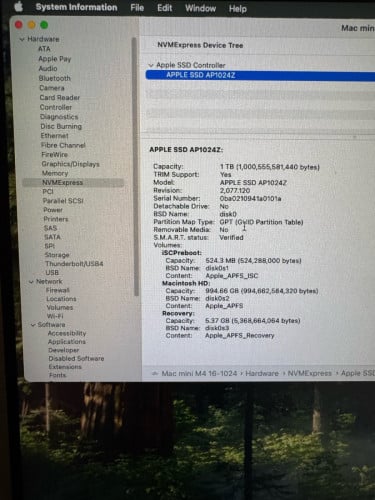This screenshot has width=375, height=500.
Task: Select FireWire in the sidebar
Action: (x=55, y=155)
